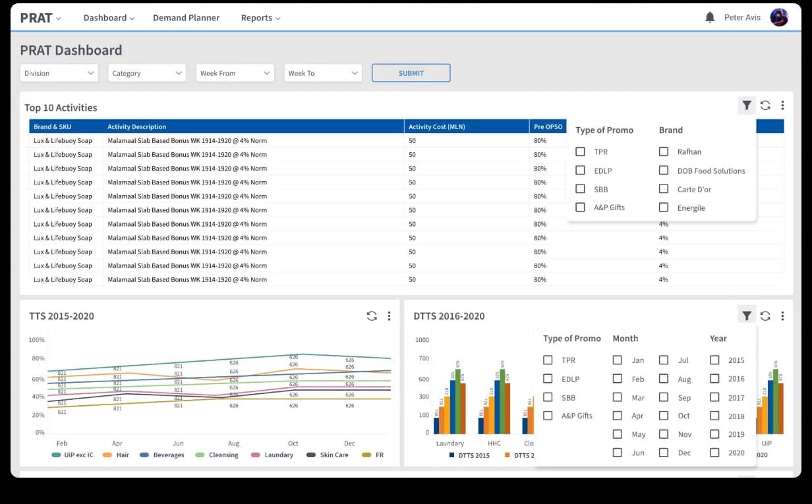Select the Oct month checkbox

click(664, 415)
